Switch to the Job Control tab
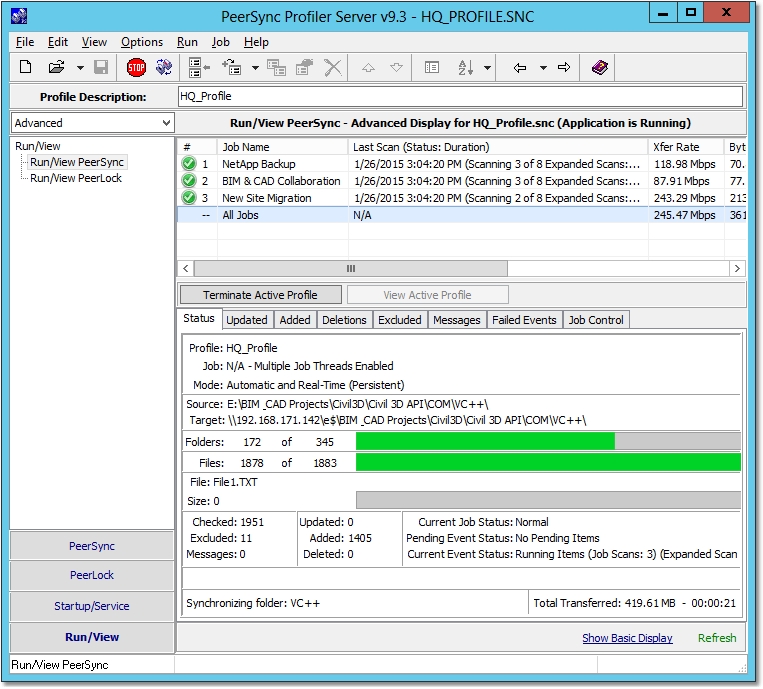 click(596, 320)
